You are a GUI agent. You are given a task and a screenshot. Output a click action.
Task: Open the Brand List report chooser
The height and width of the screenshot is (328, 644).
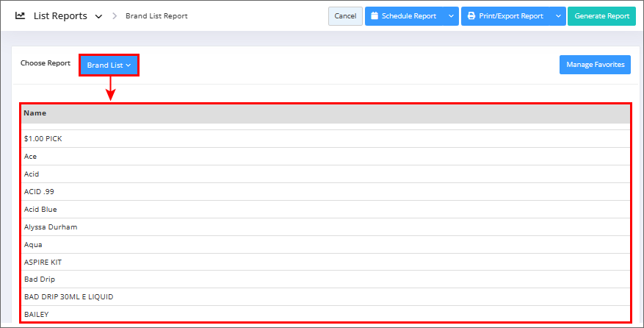pos(109,65)
